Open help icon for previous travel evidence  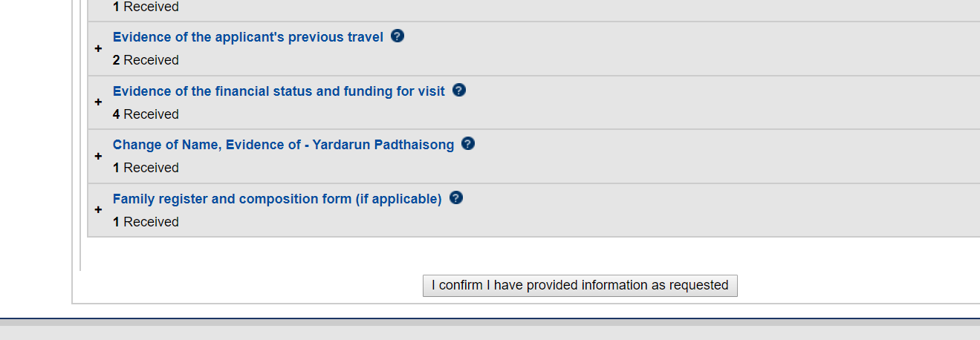coord(397,36)
